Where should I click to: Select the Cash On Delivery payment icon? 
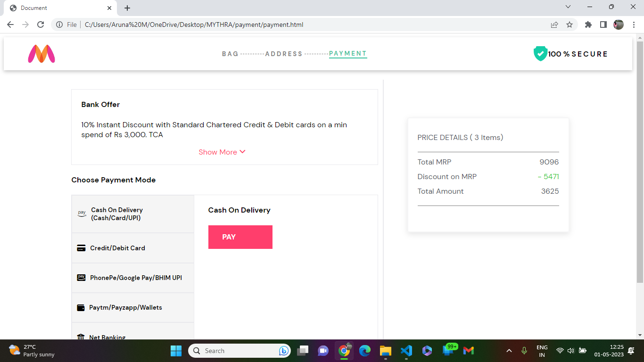coord(81,213)
